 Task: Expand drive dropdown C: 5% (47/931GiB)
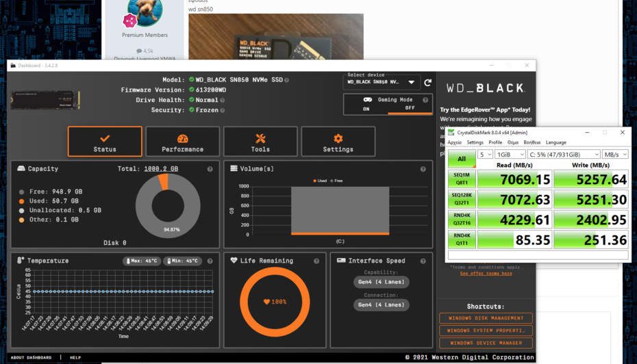pos(564,155)
